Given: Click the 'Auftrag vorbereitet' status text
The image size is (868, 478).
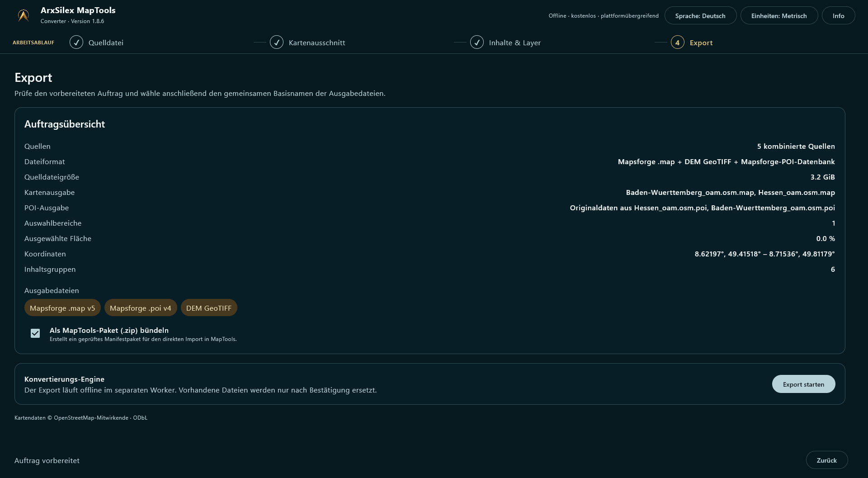Looking at the screenshot, I should 47,460.
